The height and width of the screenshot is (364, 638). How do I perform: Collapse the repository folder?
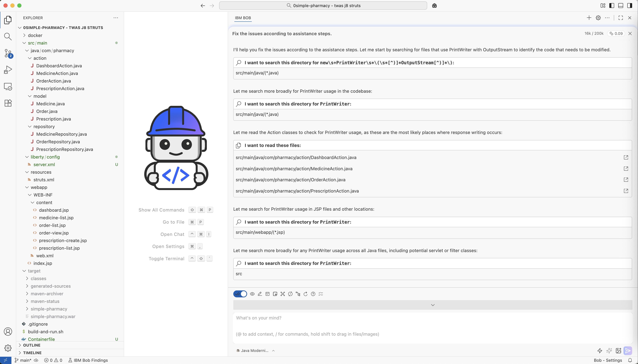coord(44,127)
